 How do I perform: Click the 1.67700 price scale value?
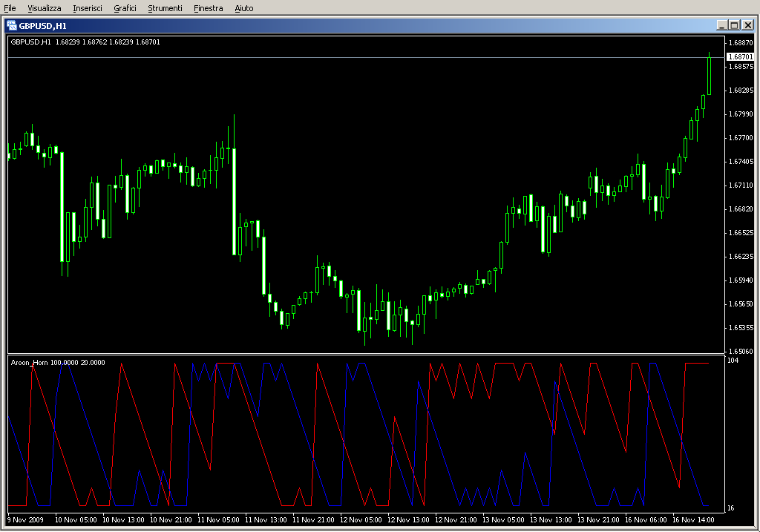coord(741,137)
